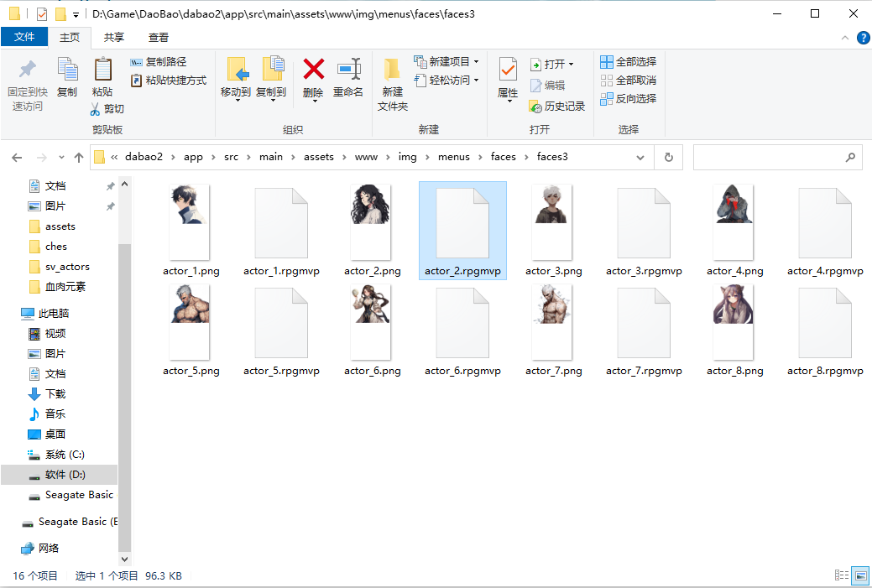Open the Recent Locations dropdown arrow
872x588 pixels.
pyautogui.click(x=61, y=158)
